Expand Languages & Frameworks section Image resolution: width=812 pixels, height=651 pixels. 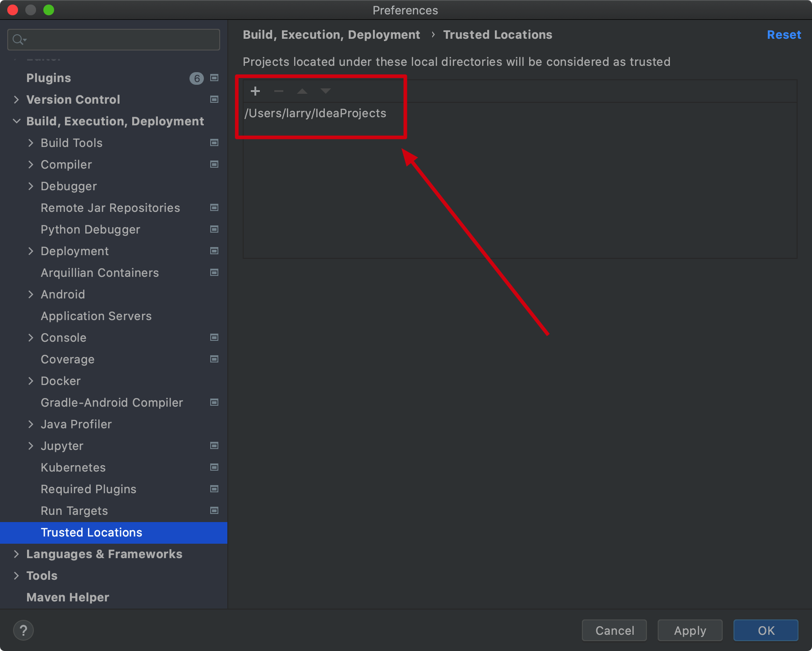[x=17, y=554]
